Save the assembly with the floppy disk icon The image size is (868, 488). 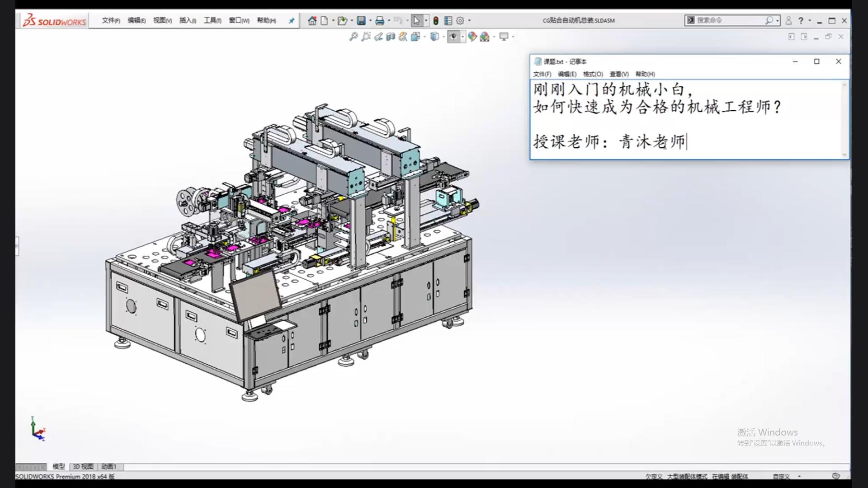(361, 21)
